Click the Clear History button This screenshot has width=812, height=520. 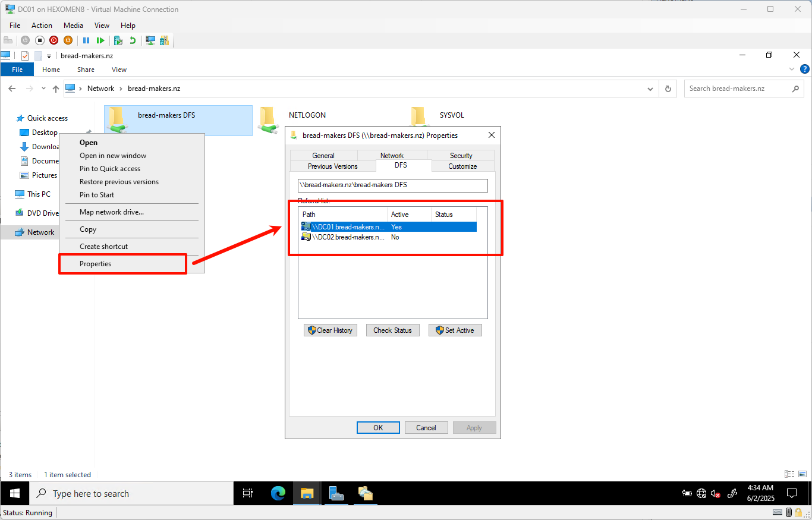tap(330, 330)
